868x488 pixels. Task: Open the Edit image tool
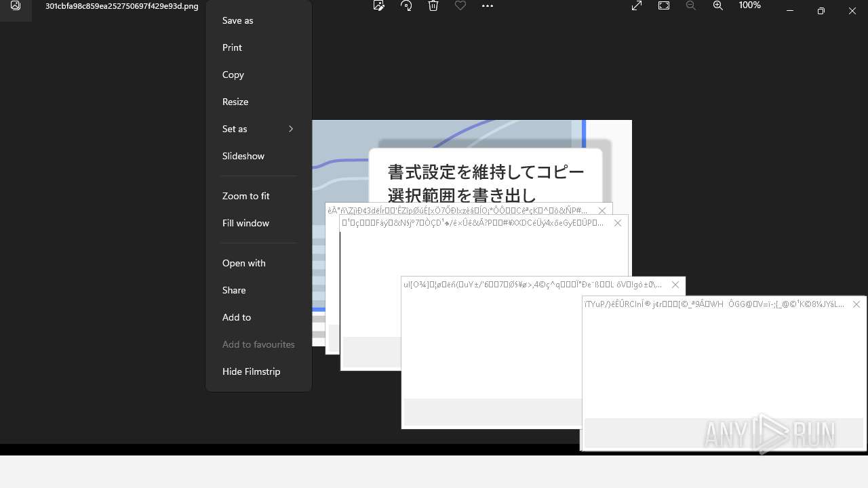pos(379,5)
